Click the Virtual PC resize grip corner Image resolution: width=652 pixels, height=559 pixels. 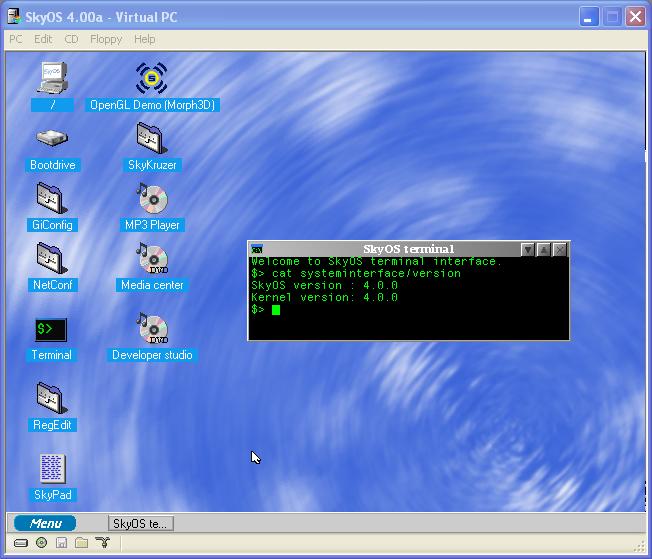pos(641,547)
